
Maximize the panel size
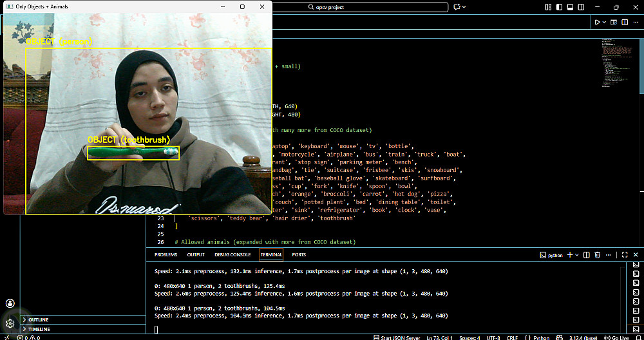pyautogui.click(x=625, y=255)
